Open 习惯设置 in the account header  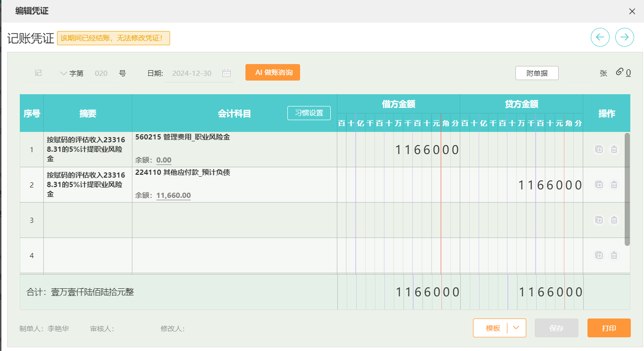[x=309, y=113]
